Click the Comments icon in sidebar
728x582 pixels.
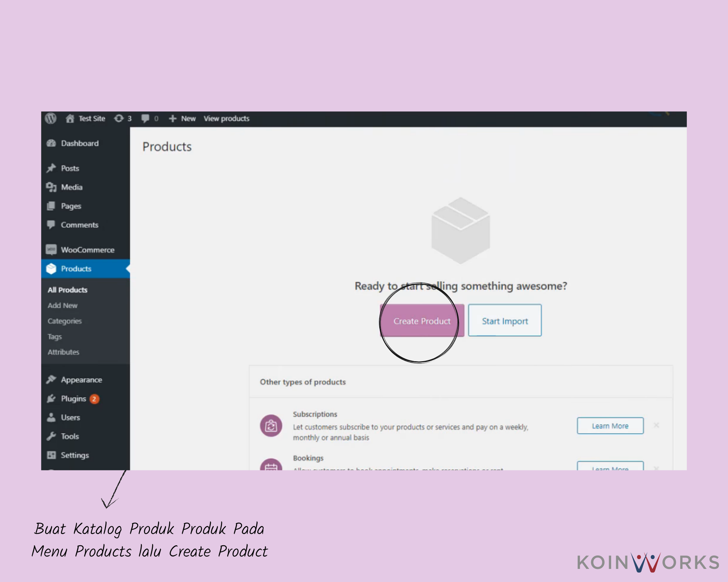(52, 224)
